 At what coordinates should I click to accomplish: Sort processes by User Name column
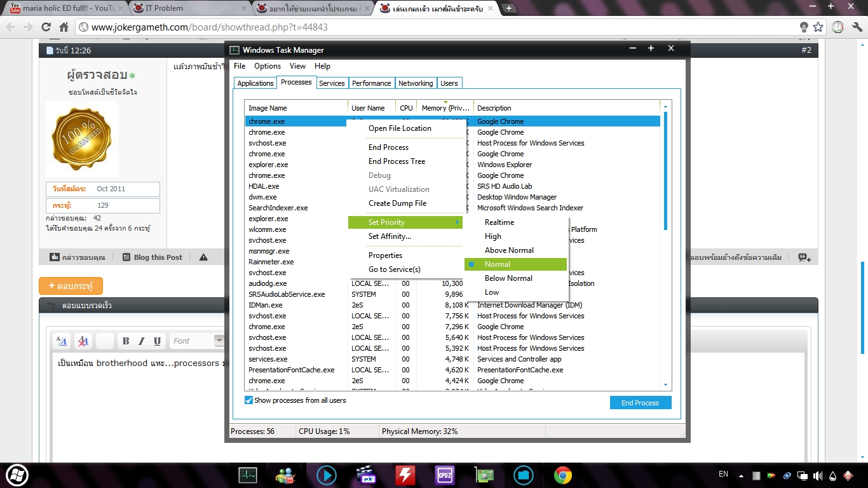click(x=371, y=108)
